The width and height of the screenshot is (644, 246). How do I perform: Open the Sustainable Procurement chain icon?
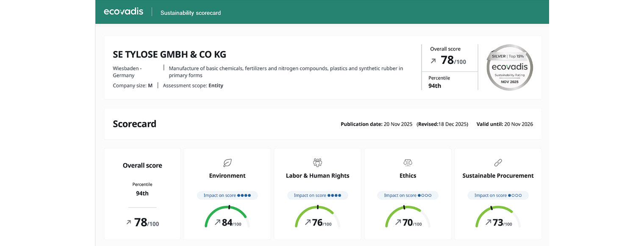(x=498, y=162)
